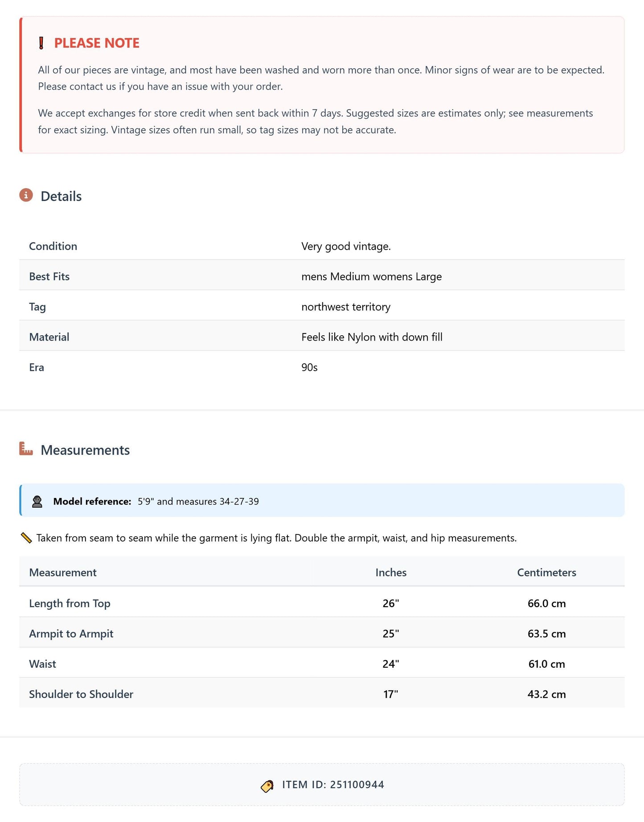
Task: Click the yellow tape measure icon
Action: [x=26, y=538]
